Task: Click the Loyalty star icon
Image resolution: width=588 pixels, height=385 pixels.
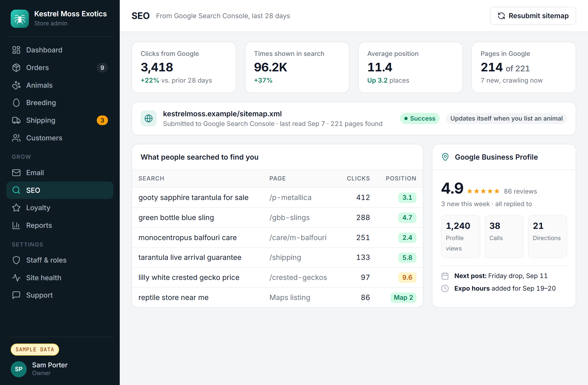Action: (16, 208)
